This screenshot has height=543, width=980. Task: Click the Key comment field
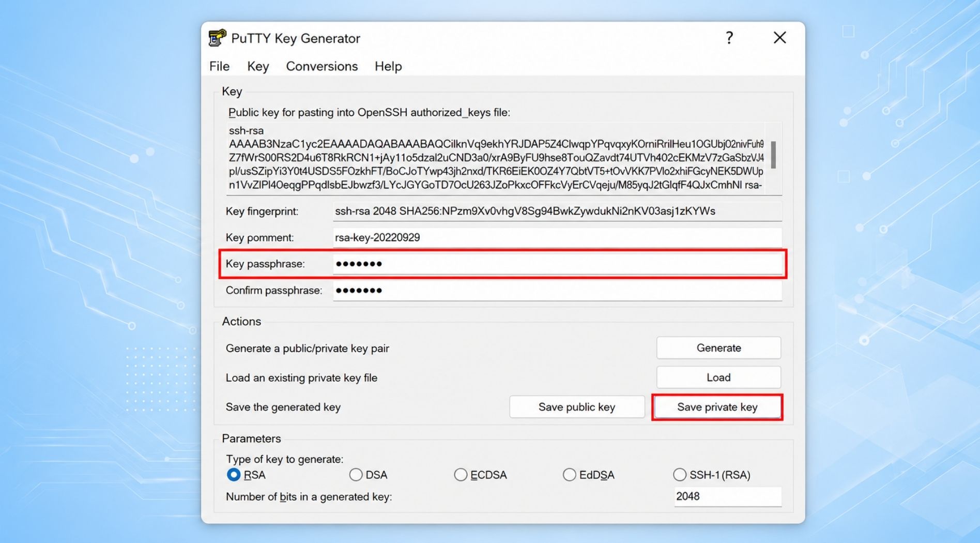tap(557, 237)
